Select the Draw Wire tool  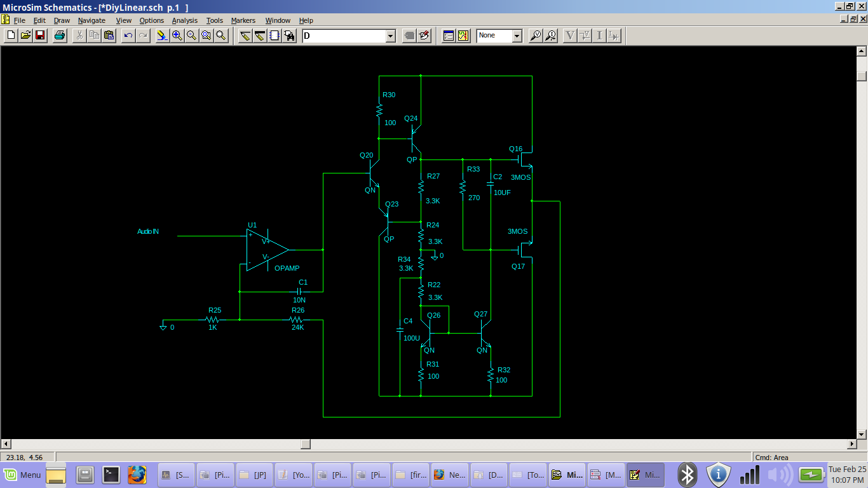245,36
